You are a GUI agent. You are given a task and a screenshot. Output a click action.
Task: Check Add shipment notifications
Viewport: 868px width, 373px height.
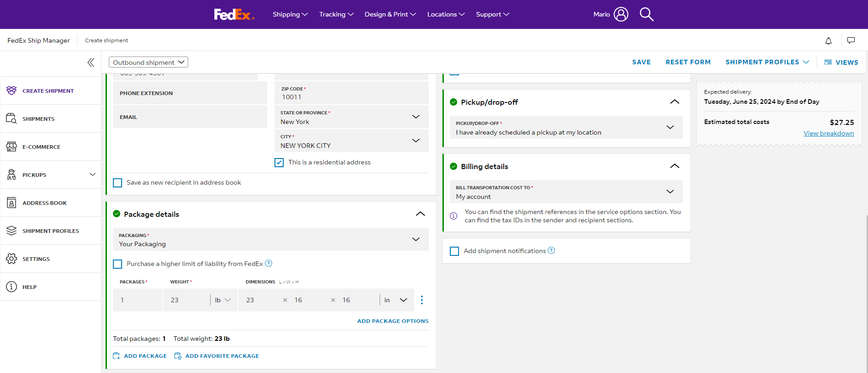(x=454, y=251)
